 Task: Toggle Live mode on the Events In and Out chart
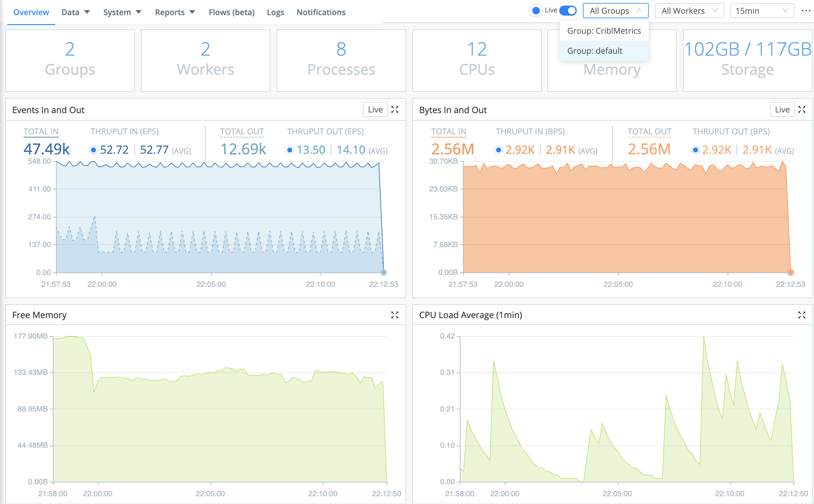(x=375, y=109)
